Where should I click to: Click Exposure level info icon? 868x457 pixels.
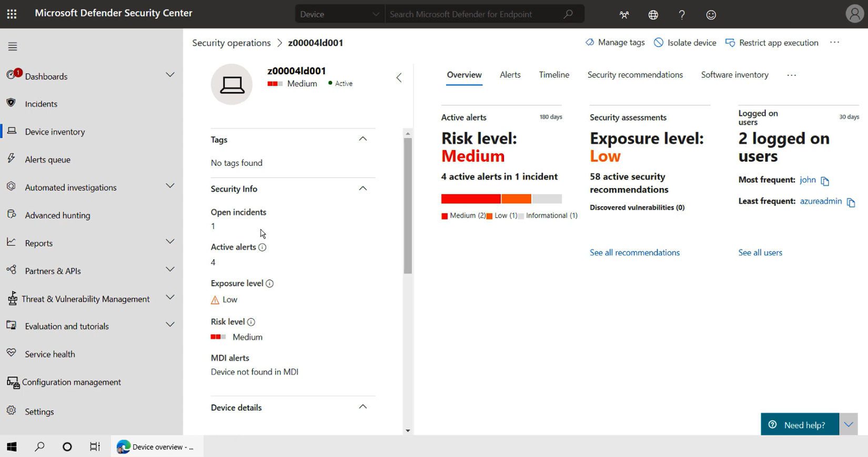270,283
